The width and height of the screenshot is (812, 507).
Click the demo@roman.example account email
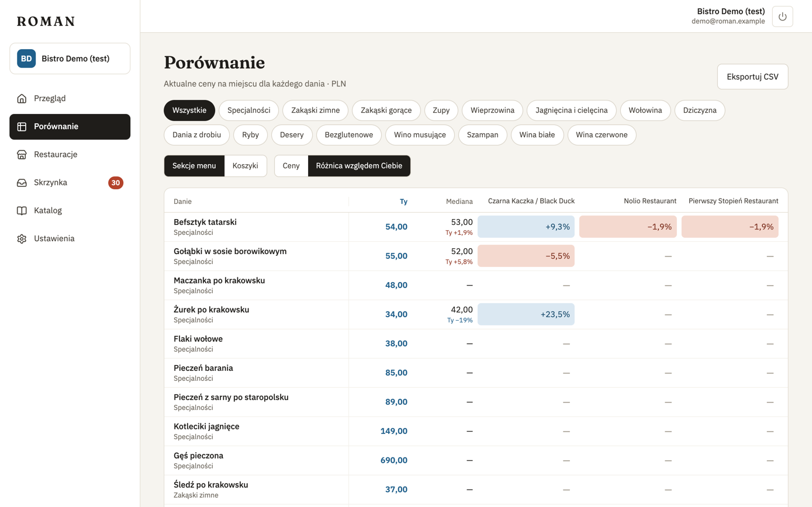pos(728,21)
